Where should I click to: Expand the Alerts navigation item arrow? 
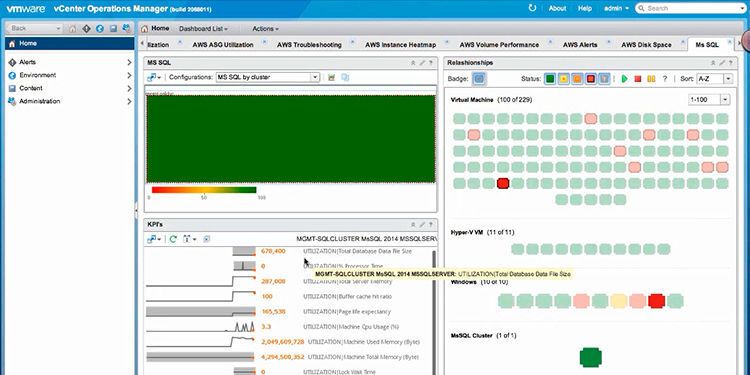tap(129, 62)
